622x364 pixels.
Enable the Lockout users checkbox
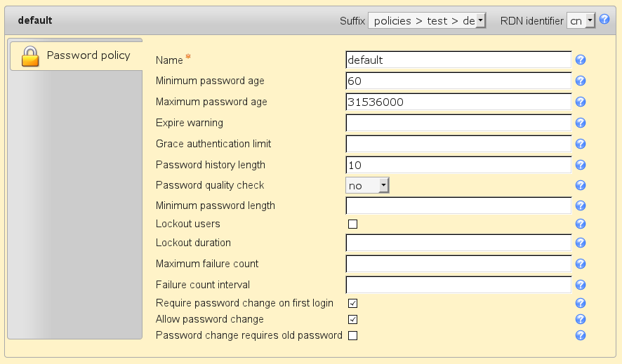353,224
